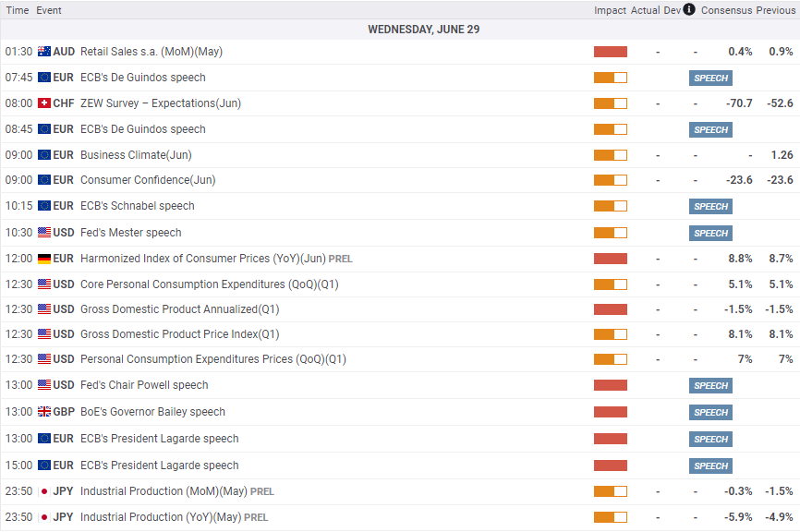This screenshot has height=532, width=800.
Task: Click the Australian flag on Retail Sales row
Action: (44, 52)
